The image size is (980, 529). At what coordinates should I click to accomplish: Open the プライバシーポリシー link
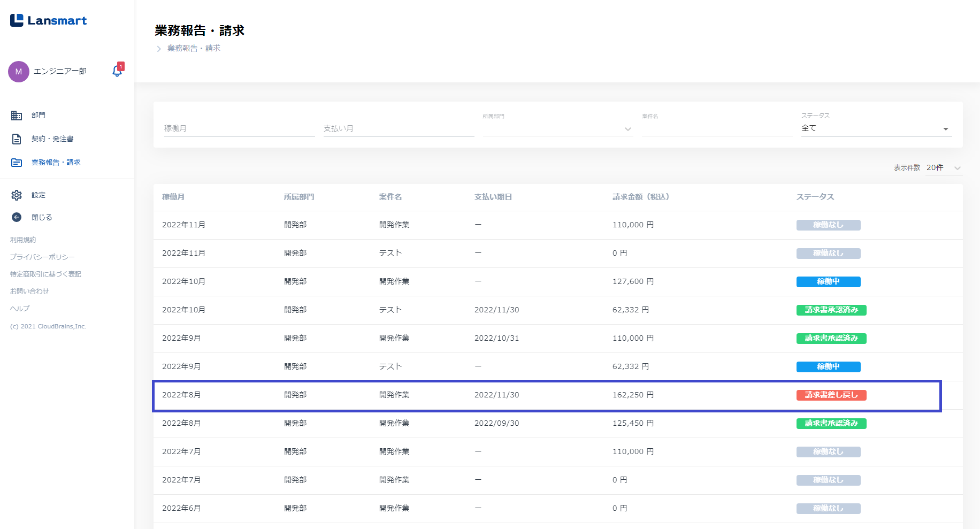[42, 257]
